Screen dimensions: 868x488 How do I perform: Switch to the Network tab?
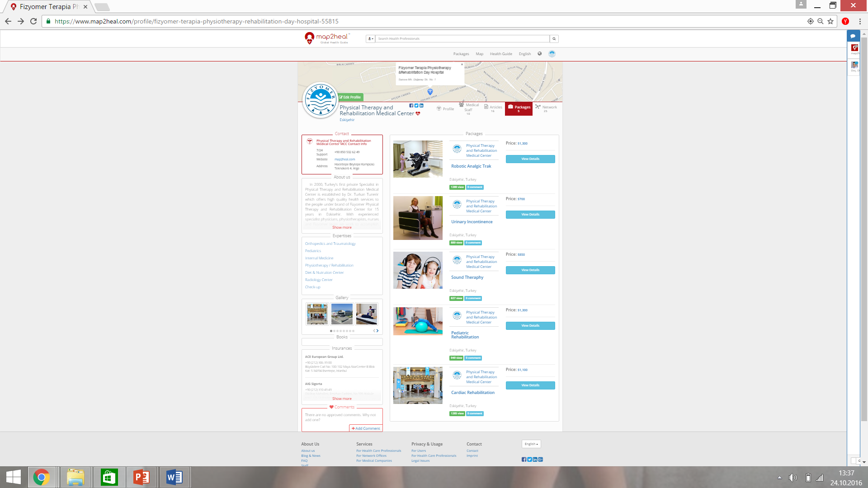546,108
